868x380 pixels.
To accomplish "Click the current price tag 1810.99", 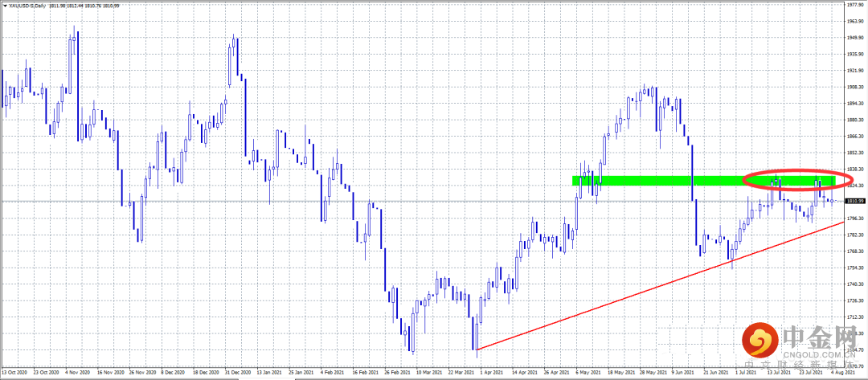I will (x=856, y=202).
